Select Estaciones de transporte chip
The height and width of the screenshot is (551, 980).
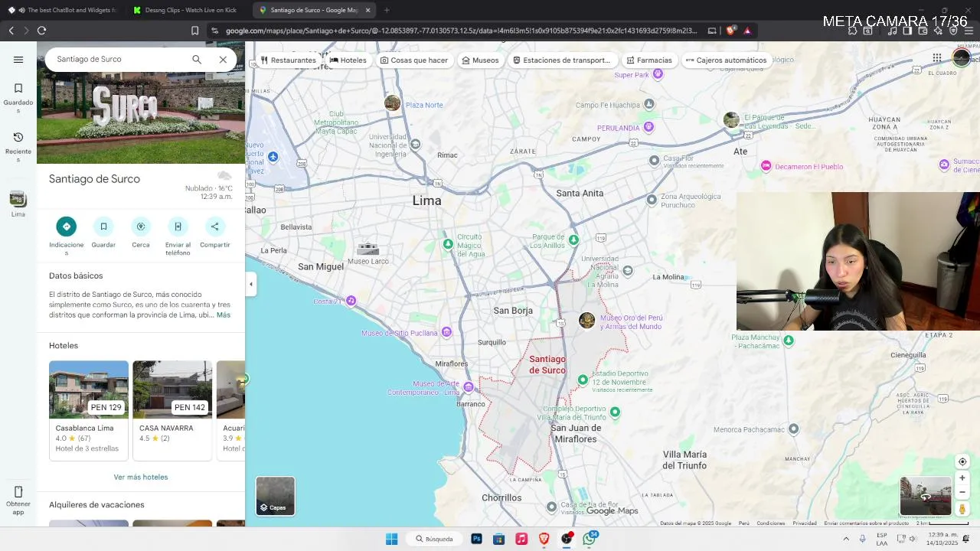(x=562, y=60)
